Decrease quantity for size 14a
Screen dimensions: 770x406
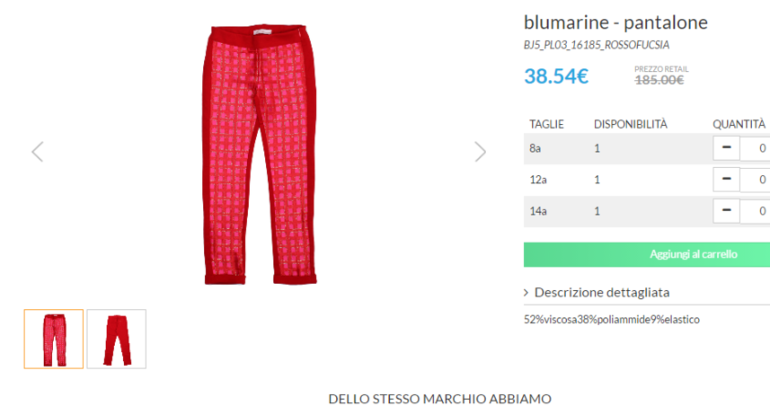tap(726, 211)
